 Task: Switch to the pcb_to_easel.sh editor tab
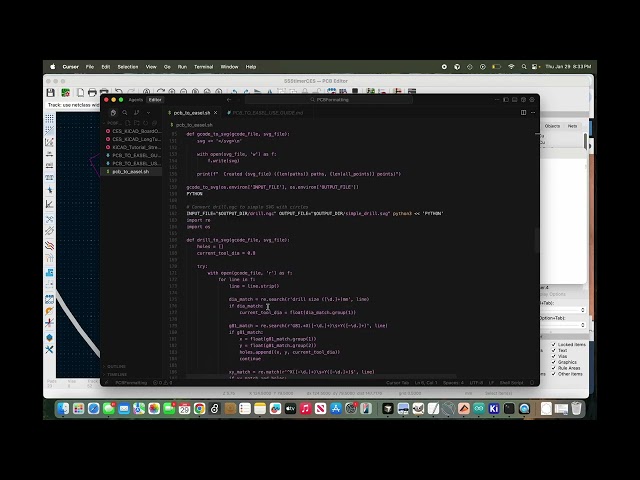click(x=191, y=113)
